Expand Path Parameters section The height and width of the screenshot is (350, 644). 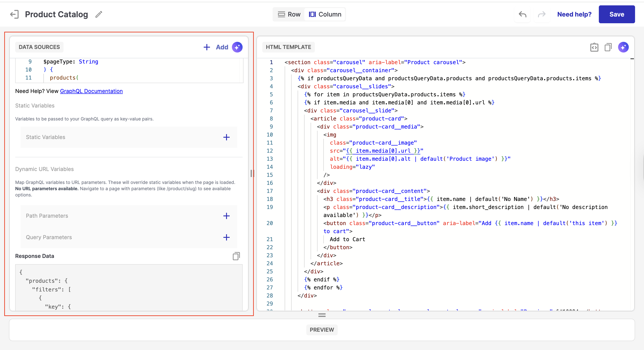click(x=226, y=216)
